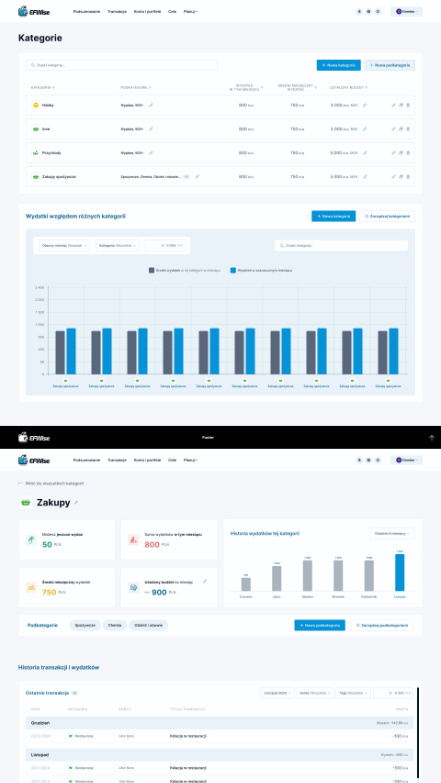
Task: Follow the Wróć do wszystkich kategorii link
Action: tap(51, 483)
